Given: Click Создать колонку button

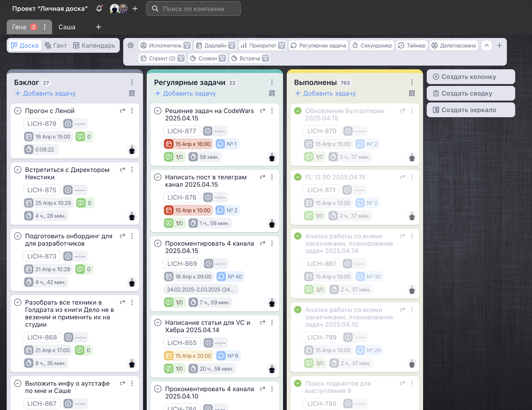Looking at the screenshot, I should (471, 77).
